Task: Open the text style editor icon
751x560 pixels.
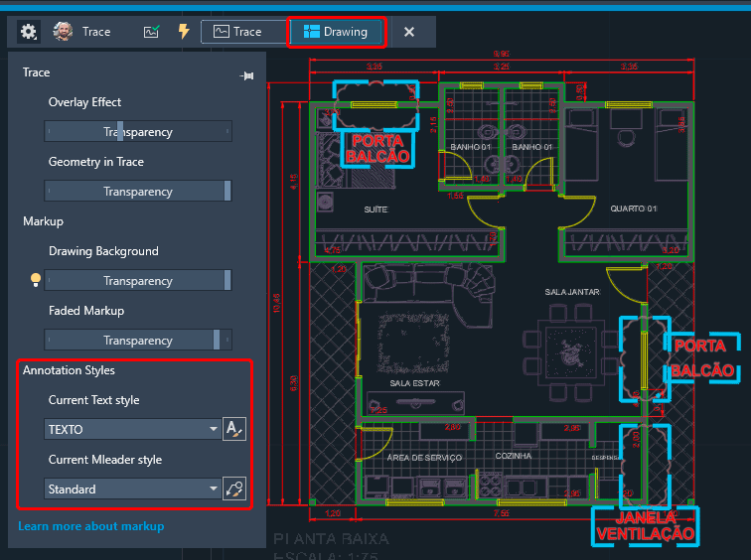Action: coord(234,428)
